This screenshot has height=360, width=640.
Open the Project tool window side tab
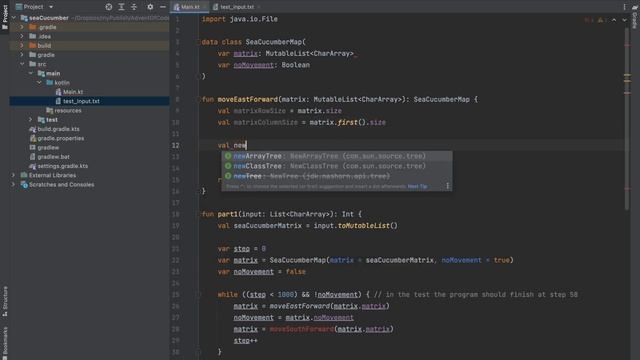pos(4,16)
